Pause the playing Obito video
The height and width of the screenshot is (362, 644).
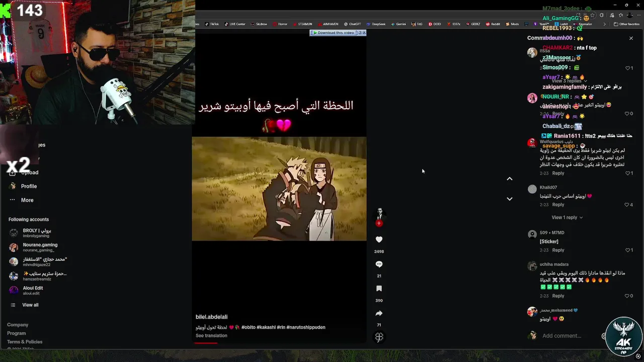point(279,189)
